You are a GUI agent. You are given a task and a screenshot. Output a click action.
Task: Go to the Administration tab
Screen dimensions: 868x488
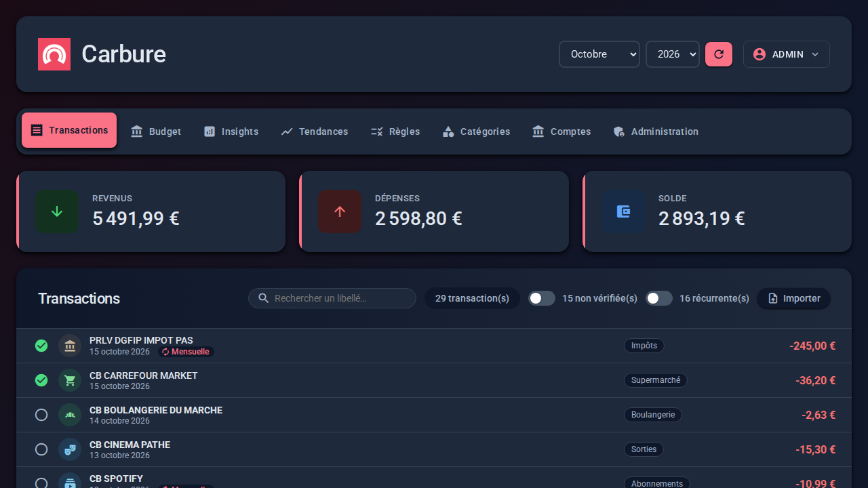pos(656,131)
